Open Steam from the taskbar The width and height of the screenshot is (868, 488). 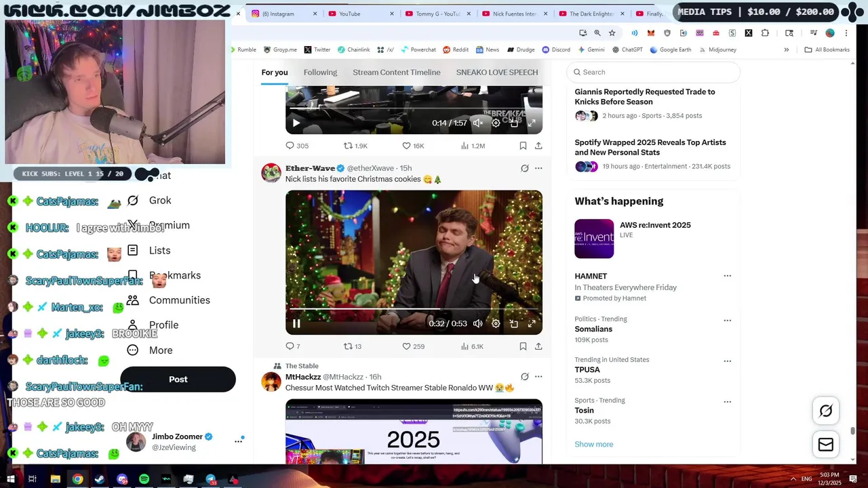(x=100, y=479)
